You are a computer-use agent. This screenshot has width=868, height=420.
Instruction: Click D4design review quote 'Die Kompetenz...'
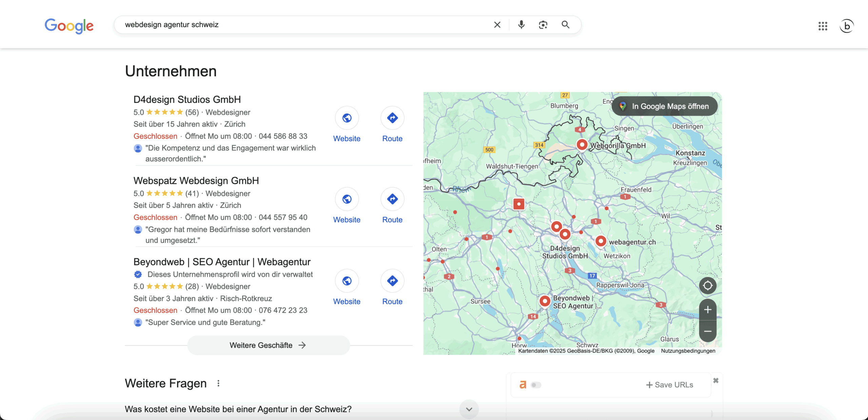pos(231,153)
